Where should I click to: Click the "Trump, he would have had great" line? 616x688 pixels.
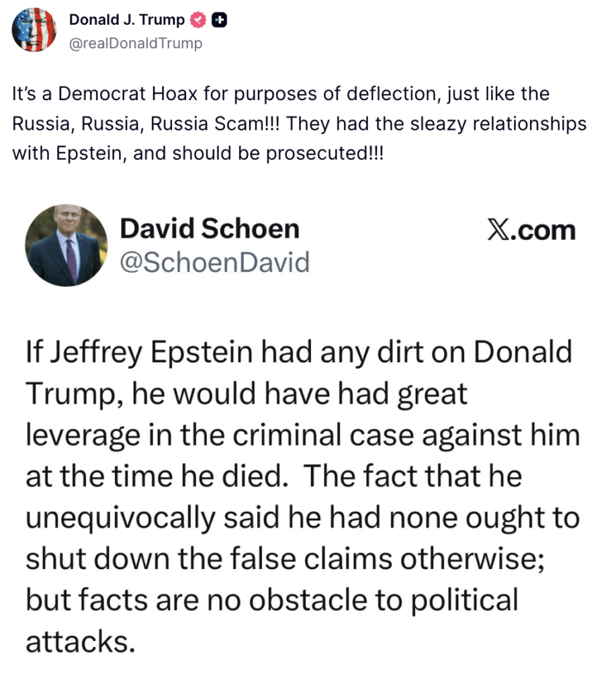click(246, 394)
